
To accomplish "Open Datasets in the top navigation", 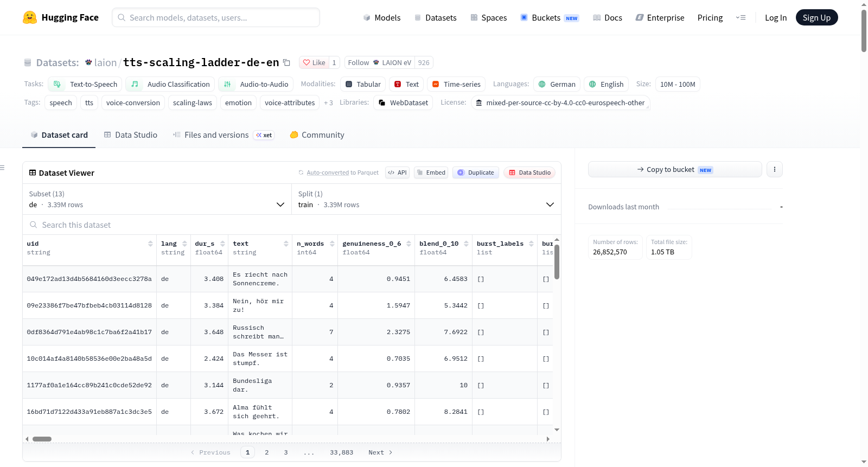I will click(436, 17).
